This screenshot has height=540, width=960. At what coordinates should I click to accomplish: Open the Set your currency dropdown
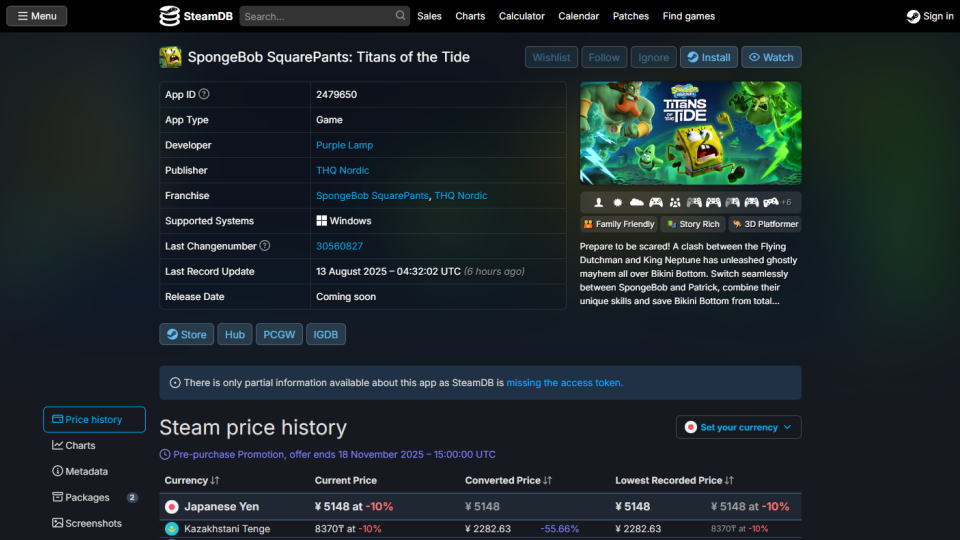click(x=738, y=427)
